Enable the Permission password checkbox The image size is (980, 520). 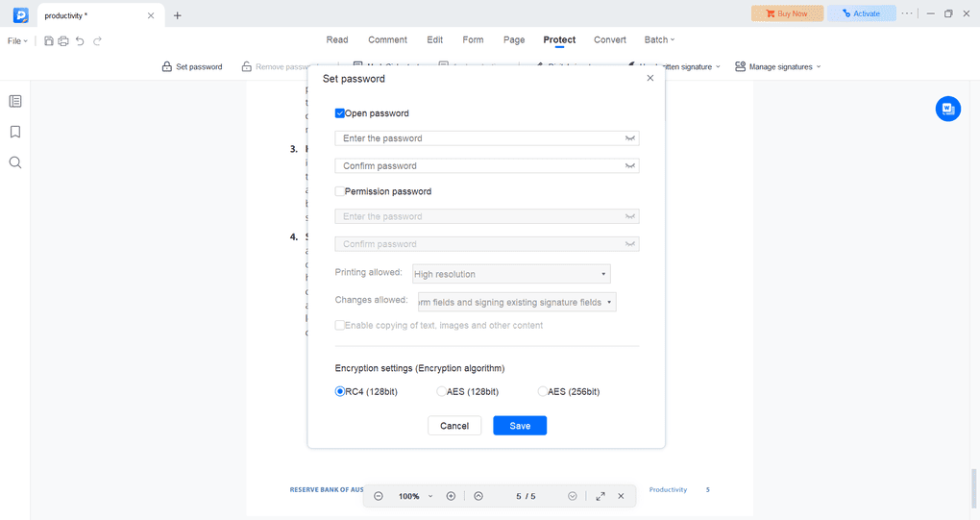click(x=340, y=191)
